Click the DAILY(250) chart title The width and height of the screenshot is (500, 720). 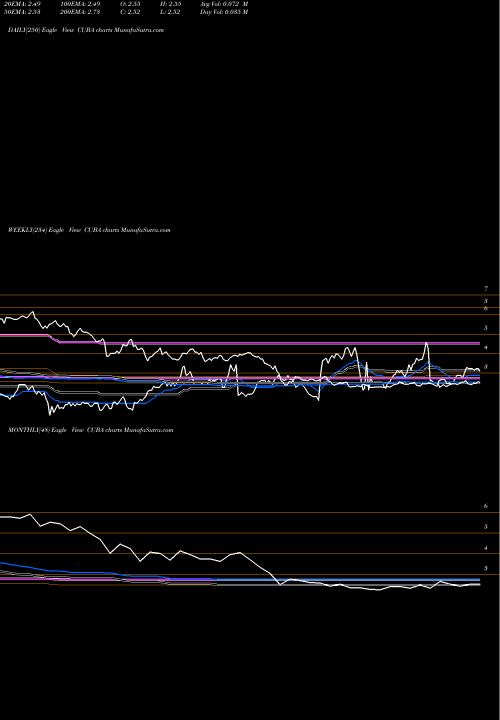pyautogui.click(x=86, y=30)
